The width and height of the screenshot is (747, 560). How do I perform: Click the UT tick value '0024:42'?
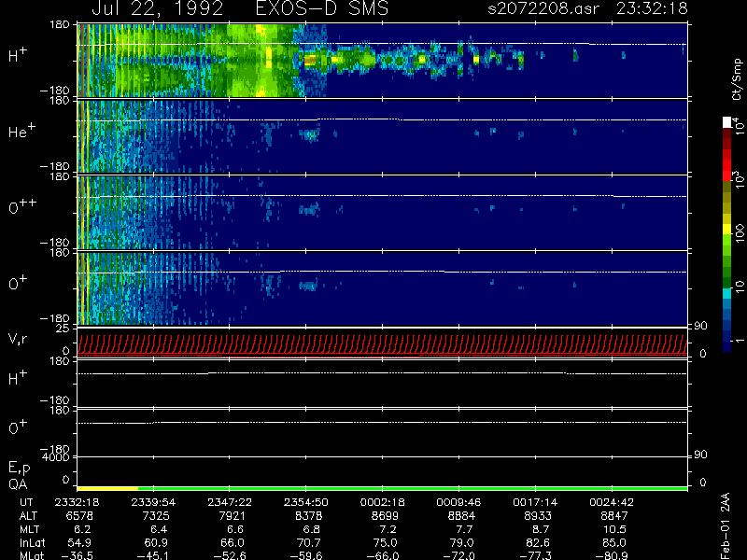tap(612, 502)
